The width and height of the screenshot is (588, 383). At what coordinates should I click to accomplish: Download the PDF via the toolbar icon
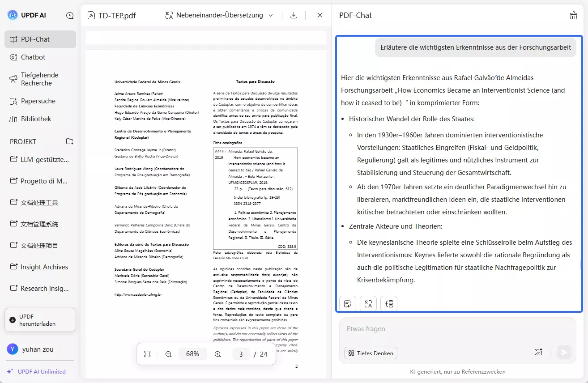click(294, 15)
